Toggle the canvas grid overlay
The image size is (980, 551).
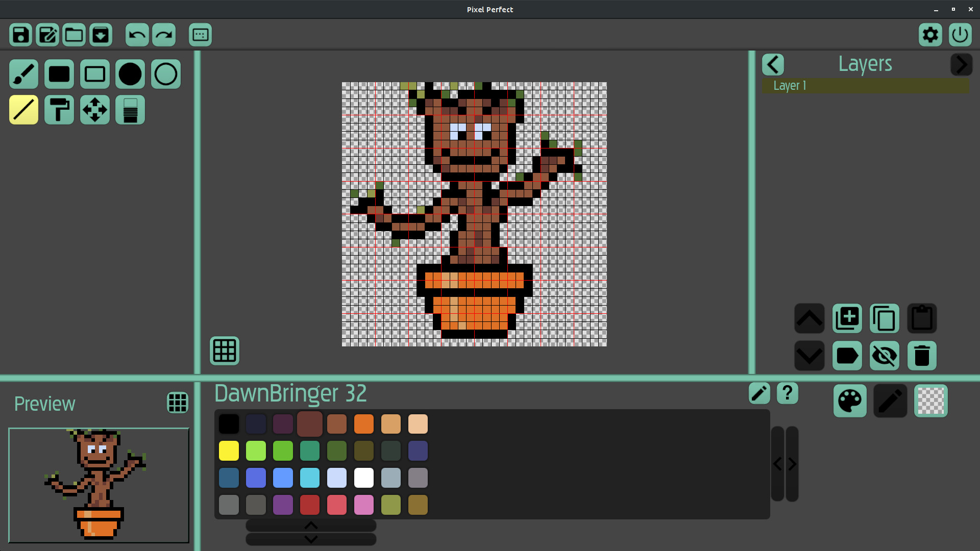click(x=225, y=350)
